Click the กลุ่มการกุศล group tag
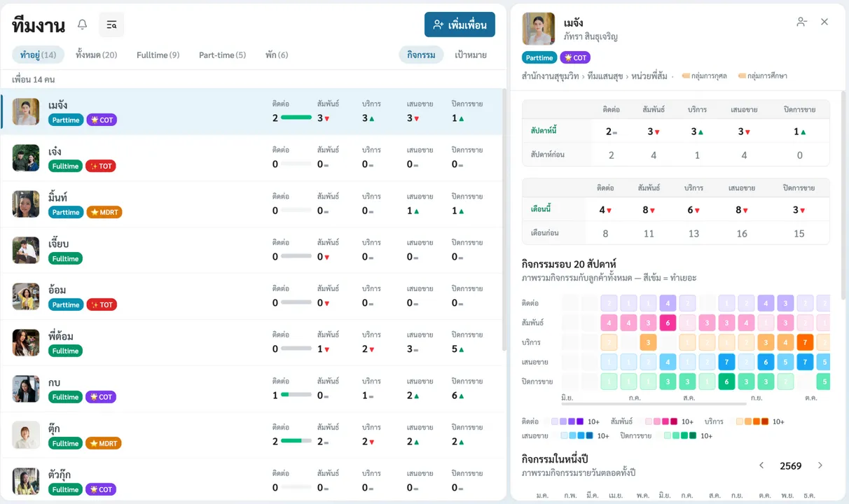 coord(704,76)
